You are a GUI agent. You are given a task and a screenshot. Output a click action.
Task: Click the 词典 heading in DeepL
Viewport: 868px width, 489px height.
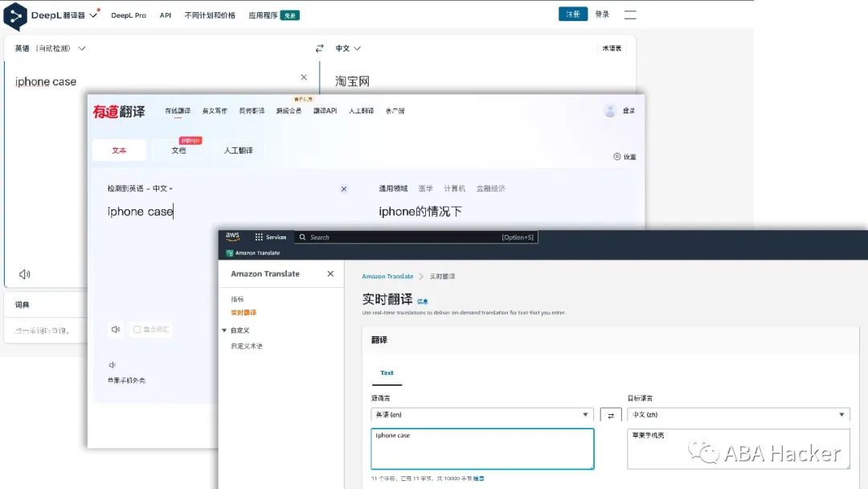[23, 305]
